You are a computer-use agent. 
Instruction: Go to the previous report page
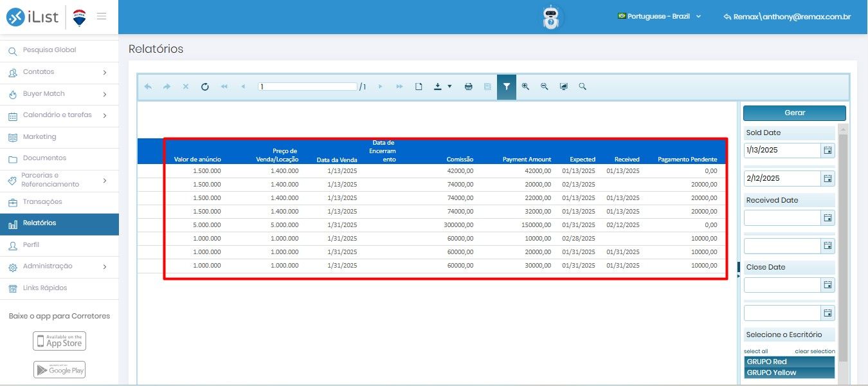click(242, 87)
